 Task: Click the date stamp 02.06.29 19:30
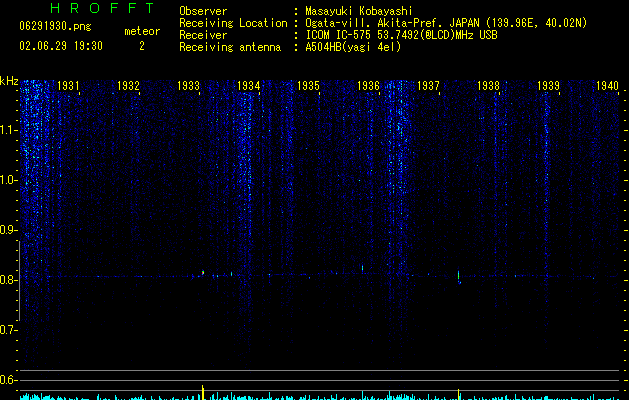pyautogui.click(x=61, y=46)
